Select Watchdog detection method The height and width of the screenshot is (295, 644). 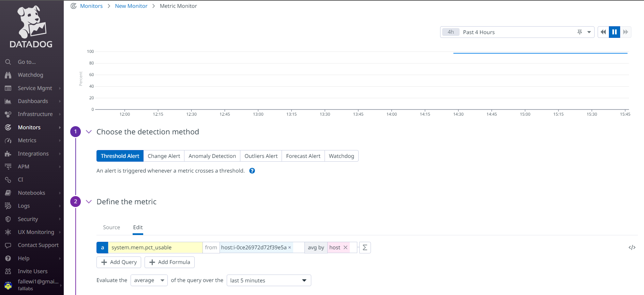342,156
